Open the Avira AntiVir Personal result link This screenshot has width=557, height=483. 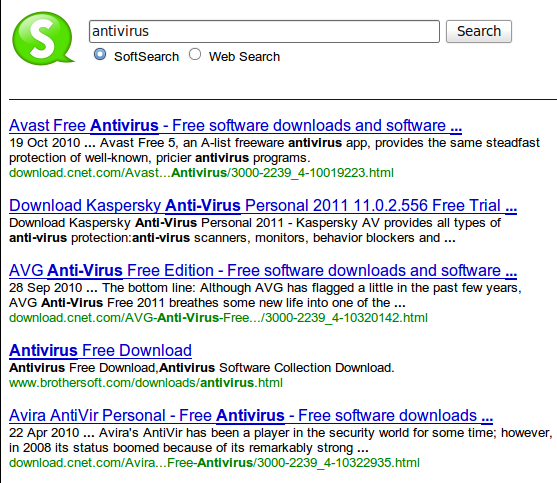click(x=251, y=416)
